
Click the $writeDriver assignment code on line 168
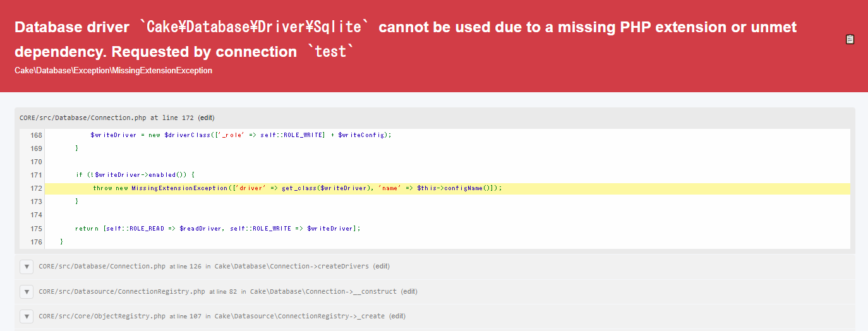click(x=241, y=135)
